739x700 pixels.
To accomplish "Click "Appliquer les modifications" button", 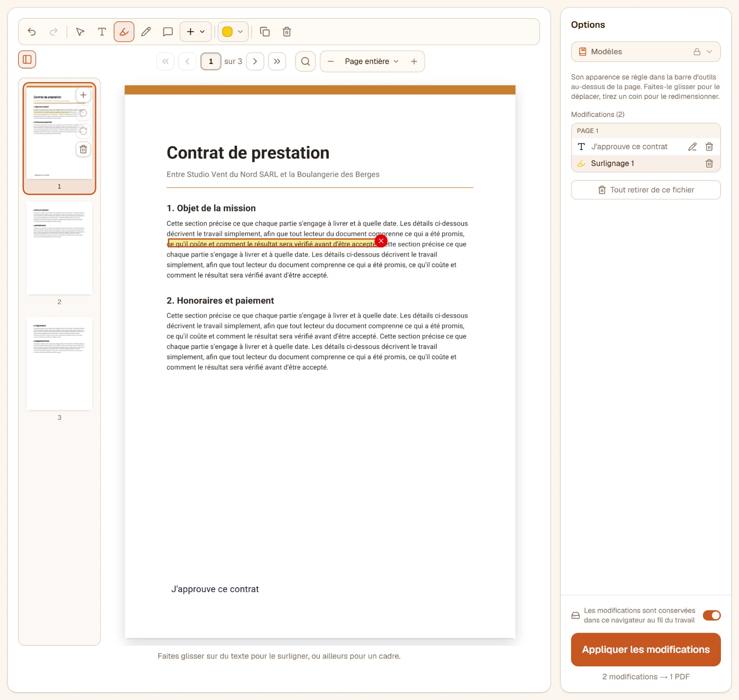I will pyautogui.click(x=645, y=649).
